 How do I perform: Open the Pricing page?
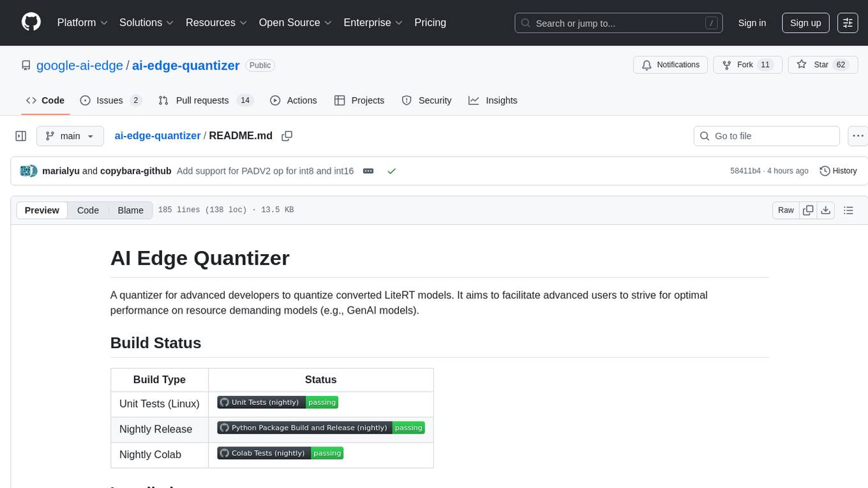coord(430,22)
